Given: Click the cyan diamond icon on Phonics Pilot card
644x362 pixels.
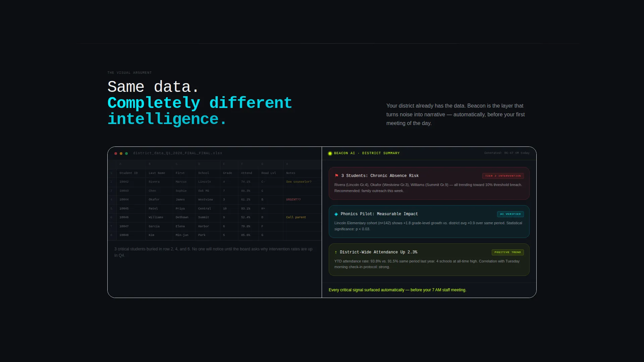Looking at the screenshot, I should click(336, 214).
